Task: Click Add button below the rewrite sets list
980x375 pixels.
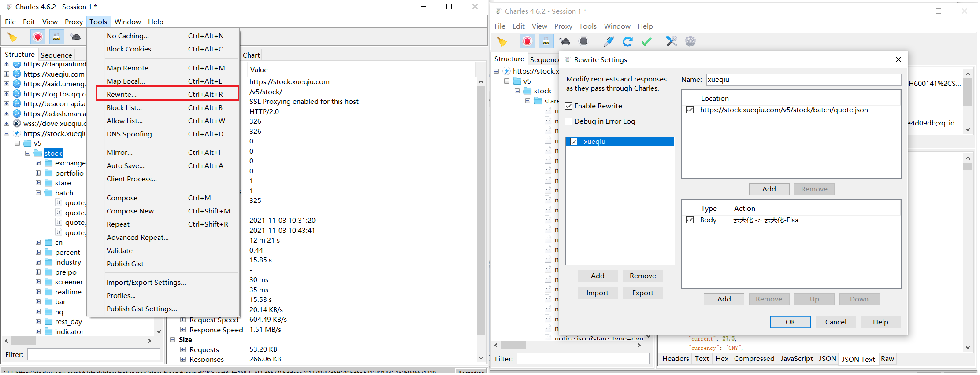Action: 598,276
